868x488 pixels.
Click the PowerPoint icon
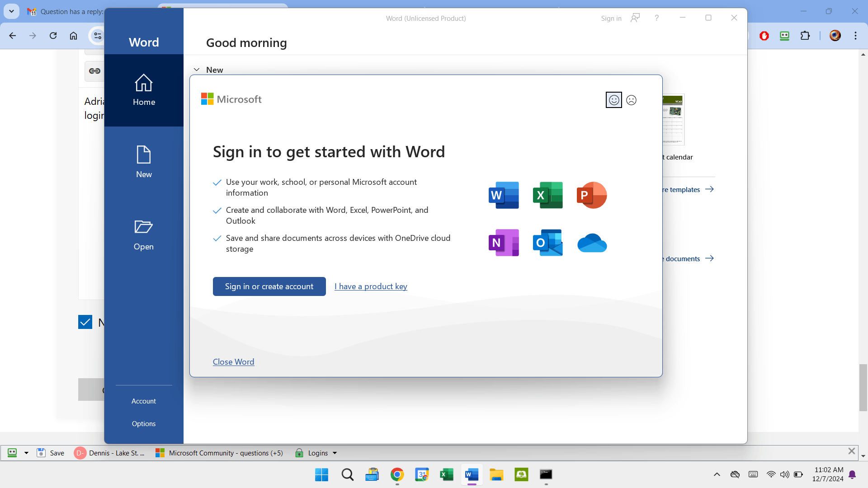pyautogui.click(x=592, y=195)
